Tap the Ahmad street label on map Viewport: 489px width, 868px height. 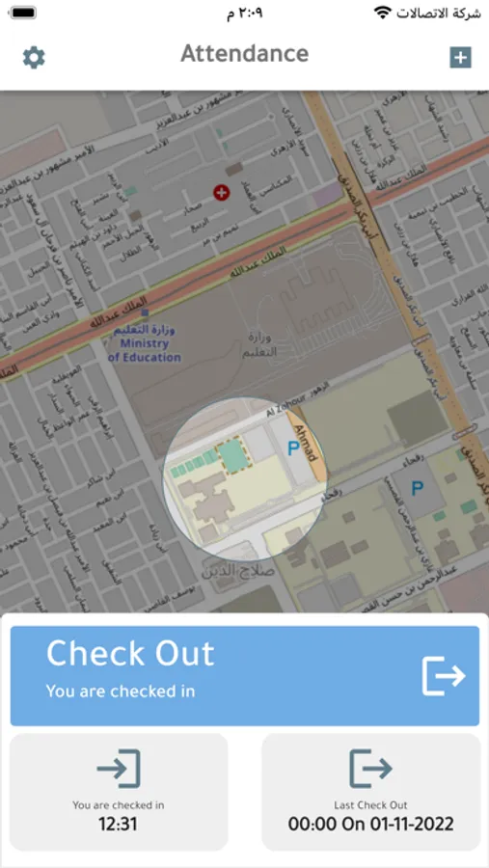tap(307, 443)
